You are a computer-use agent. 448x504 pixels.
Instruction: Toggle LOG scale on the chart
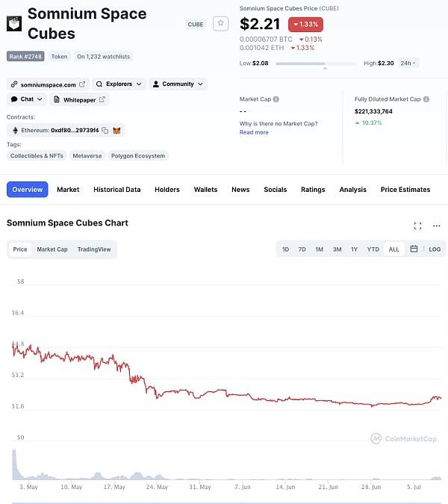coord(435,249)
